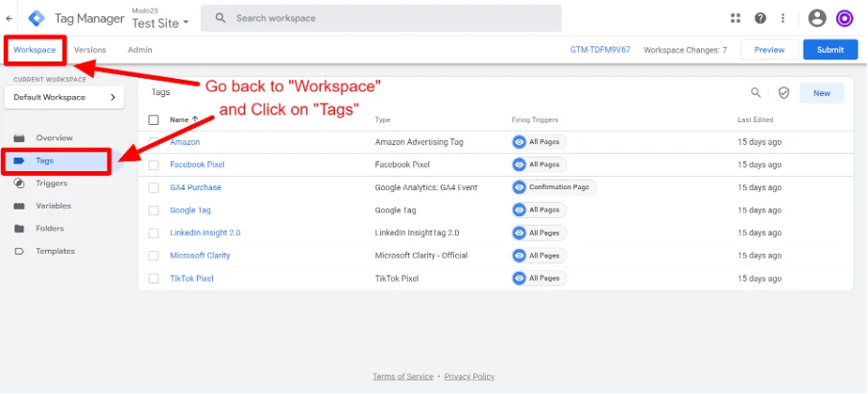Click the search icon in Tags panel
This screenshot has height=394, width=868.
pyautogui.click(x=756, y=92)
